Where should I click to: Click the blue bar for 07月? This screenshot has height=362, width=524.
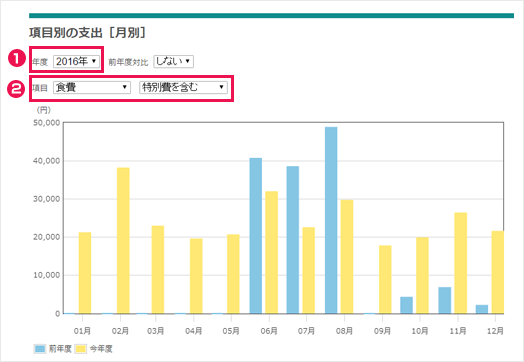click(293, 240)
